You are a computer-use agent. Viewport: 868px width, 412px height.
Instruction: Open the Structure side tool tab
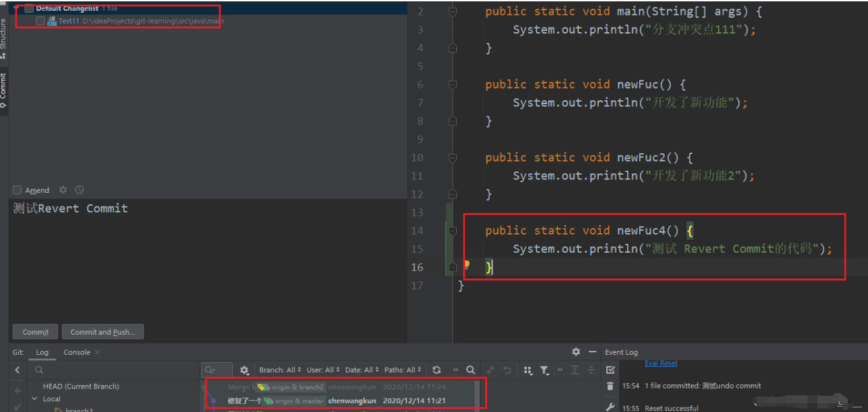(3, 38)
